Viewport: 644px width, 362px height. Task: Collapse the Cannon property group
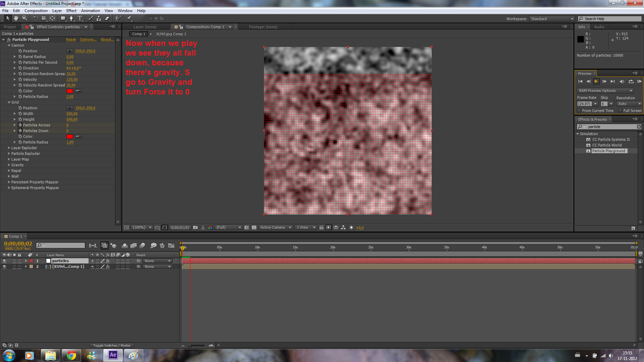[9, 45]
